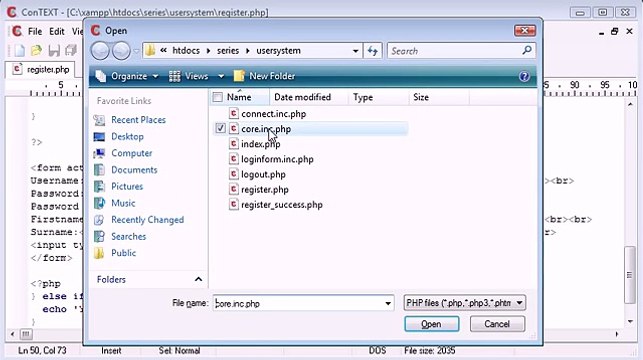Click the search magnifier icon
The image size is (643, 360).
click(527, 50)
